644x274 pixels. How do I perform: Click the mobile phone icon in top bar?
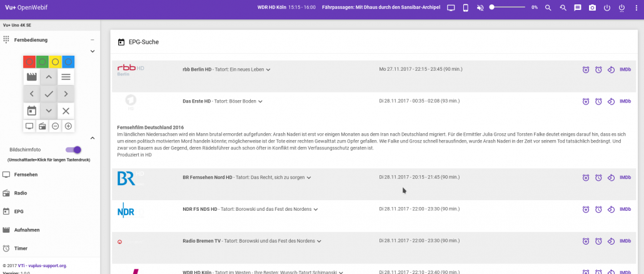[465, 8]
